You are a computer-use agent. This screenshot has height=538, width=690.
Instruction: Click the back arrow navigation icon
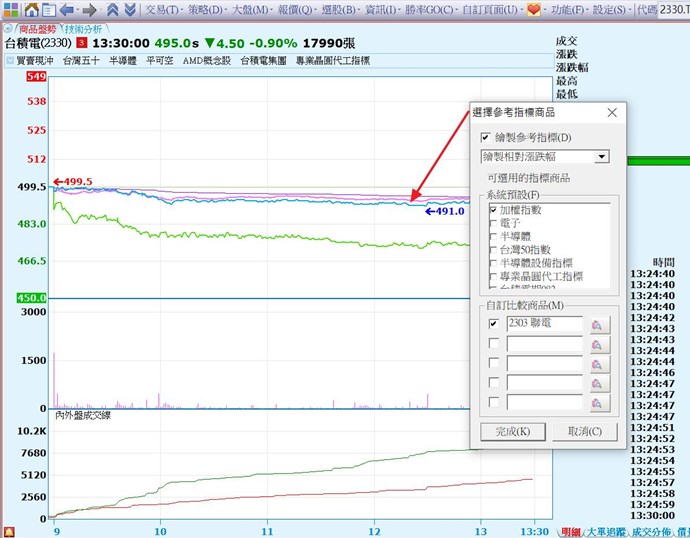[67, 9]
